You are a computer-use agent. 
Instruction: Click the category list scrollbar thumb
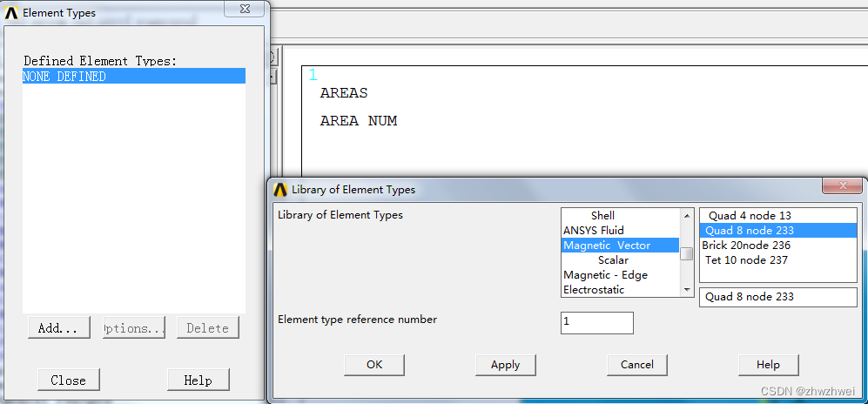(687, 253)
